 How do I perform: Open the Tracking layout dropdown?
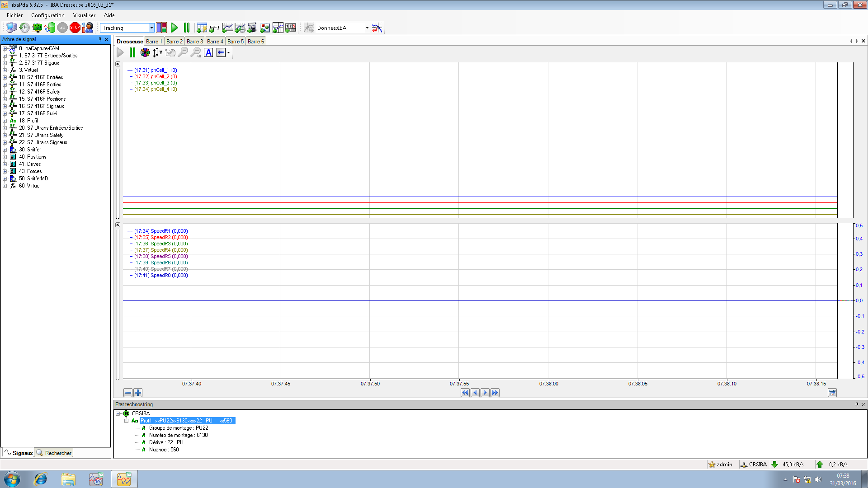coord(151,28)
